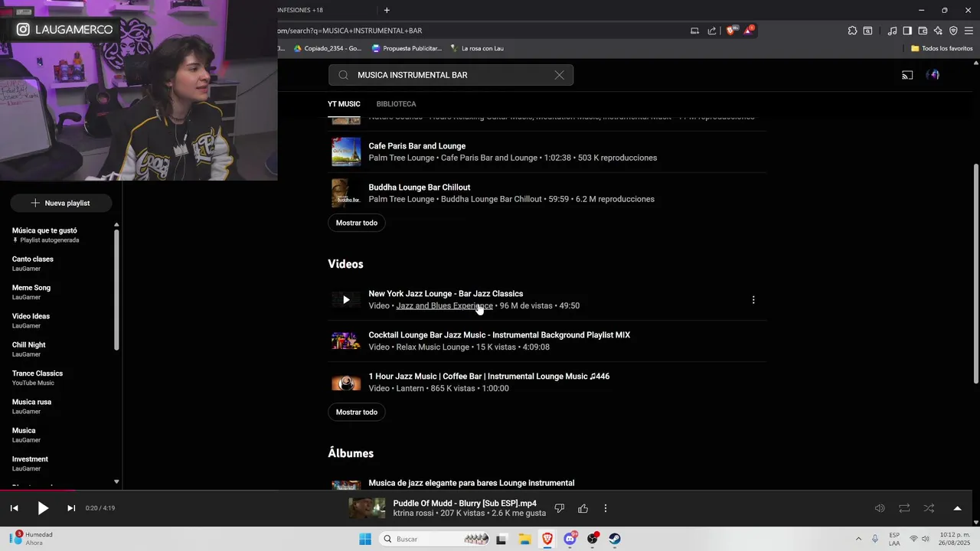The height and width of the screenshot is (551, 980).
Task: Toggle the browser sidebar panel icon
Action: click(x=907, y=31)
